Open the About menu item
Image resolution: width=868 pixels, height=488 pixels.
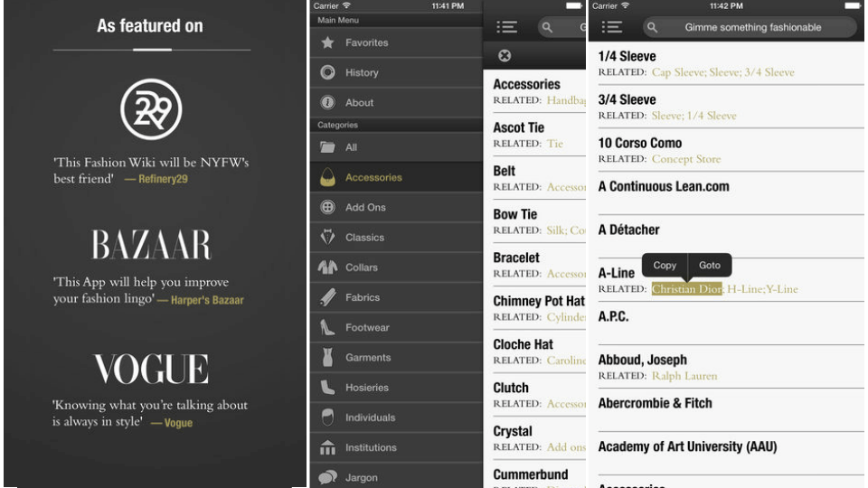[x=396, y=102]
